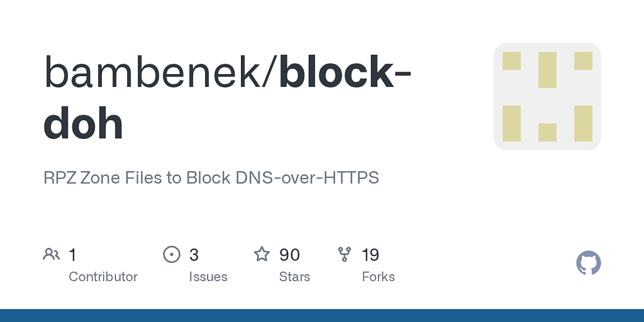Click the star count 90

[x=289, y=255]
